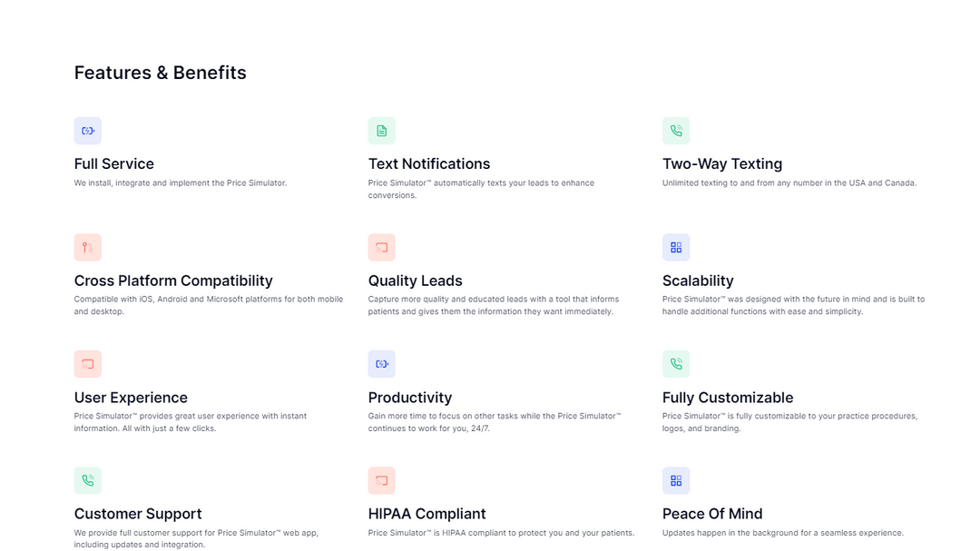Screen dimensions: 980x551
Task: Click the Customer Support heading
Action: pyautogui.click(x=138, y=514)
